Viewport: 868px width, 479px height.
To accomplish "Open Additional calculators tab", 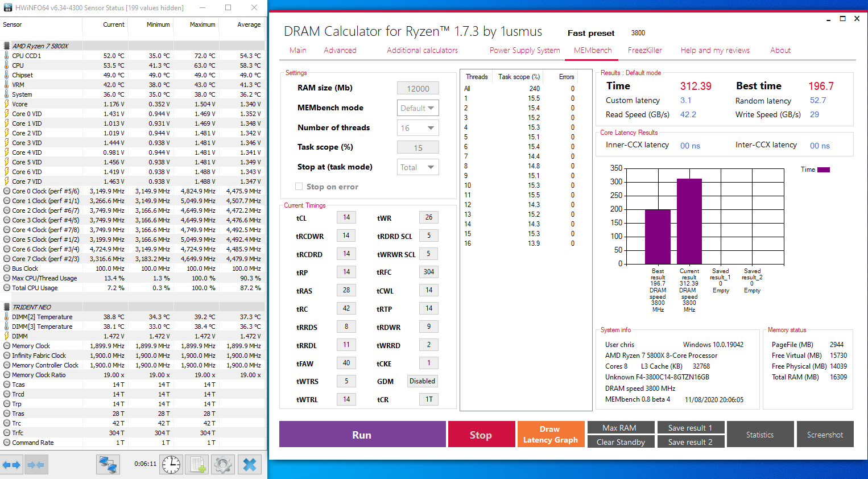I will 423,50.
